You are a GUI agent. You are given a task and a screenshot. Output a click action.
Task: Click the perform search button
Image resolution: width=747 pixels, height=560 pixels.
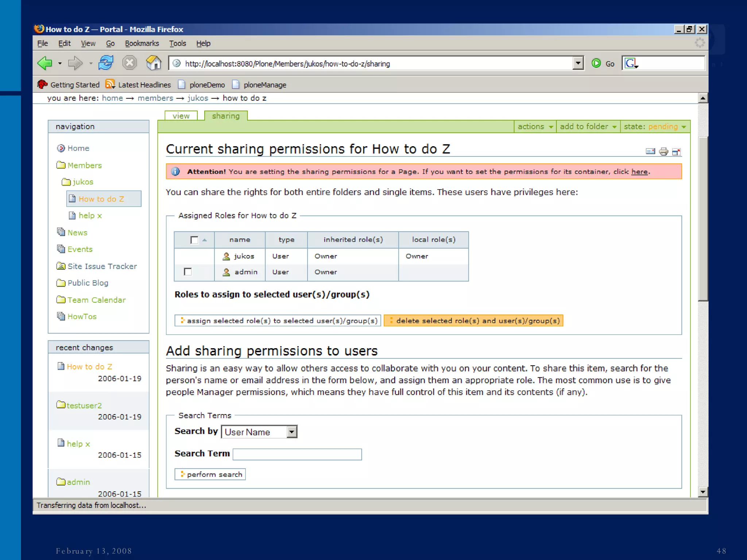(210, 474)
